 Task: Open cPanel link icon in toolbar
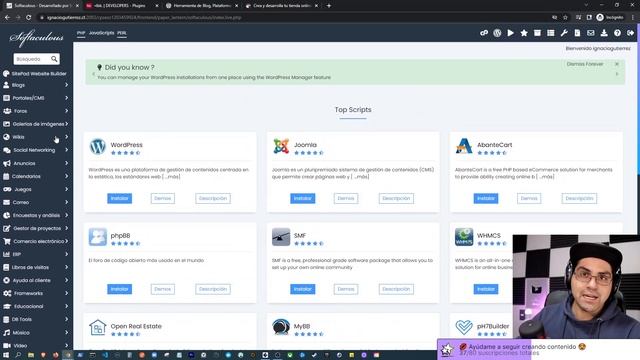tap(484, 33)
